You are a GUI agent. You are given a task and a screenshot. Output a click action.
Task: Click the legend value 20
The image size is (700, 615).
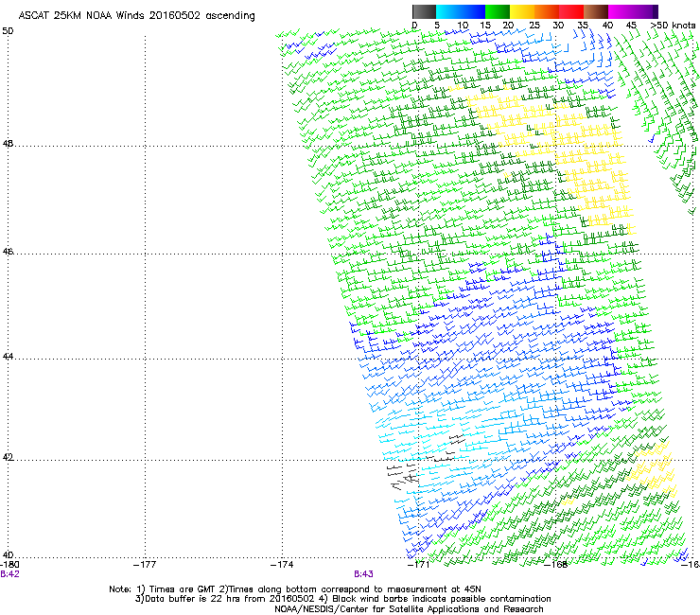pos(508,26)
